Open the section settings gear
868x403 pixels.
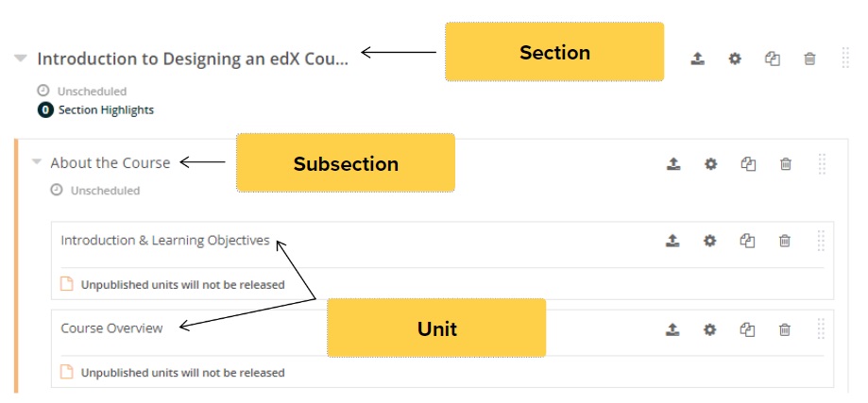point(735,59)
